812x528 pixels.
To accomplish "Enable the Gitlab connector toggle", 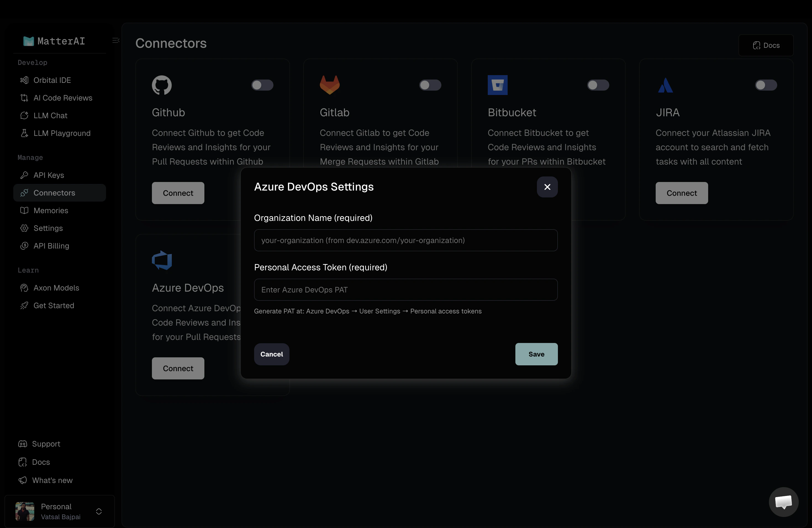I will tap(430, 85).
